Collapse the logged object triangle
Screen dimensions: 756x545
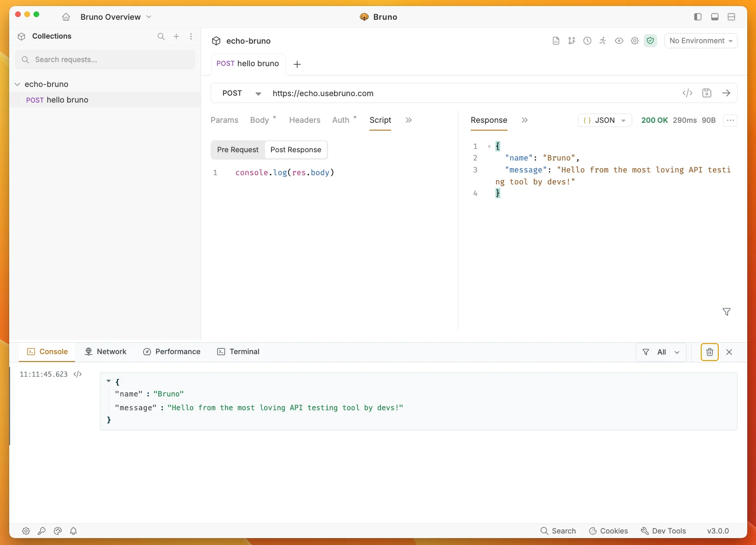(109, 381)
